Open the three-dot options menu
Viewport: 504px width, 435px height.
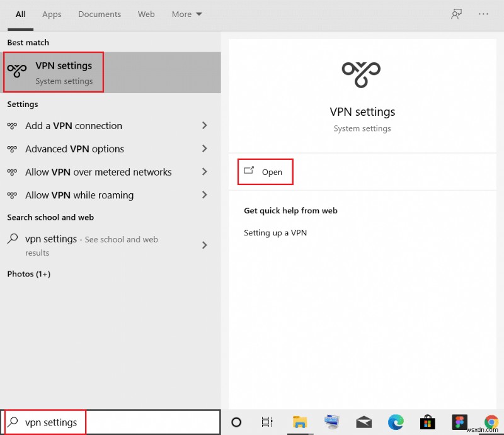click(x=483, y=14)
